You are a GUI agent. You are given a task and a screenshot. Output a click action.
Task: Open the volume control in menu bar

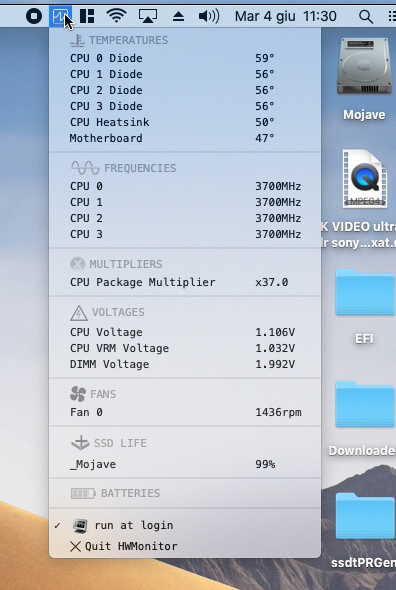[x=209, y=16]
